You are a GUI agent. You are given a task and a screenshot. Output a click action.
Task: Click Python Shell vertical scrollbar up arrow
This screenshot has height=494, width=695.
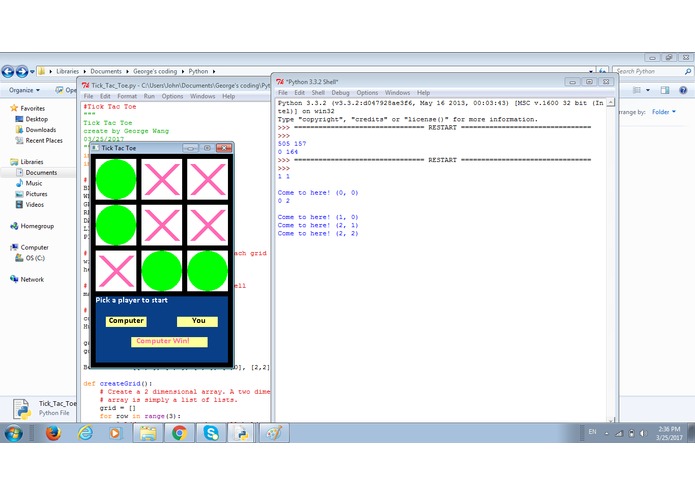click(x=610, y=102)
